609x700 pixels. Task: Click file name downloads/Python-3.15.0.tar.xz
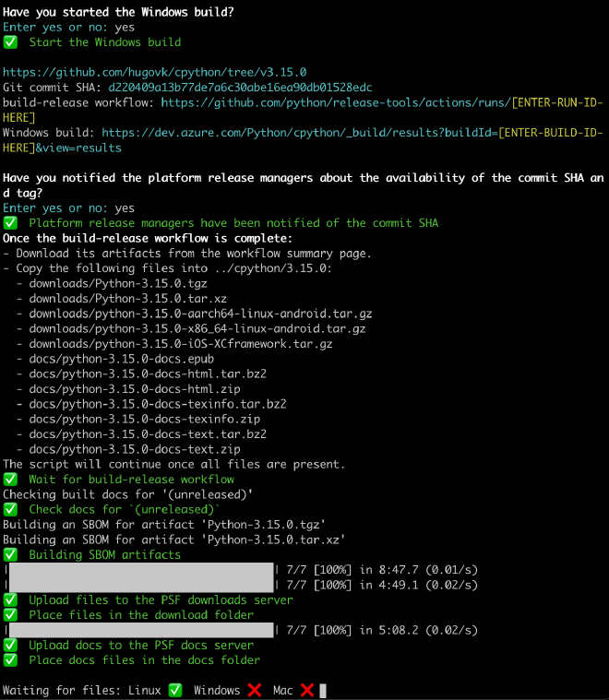tap(127, 299)
